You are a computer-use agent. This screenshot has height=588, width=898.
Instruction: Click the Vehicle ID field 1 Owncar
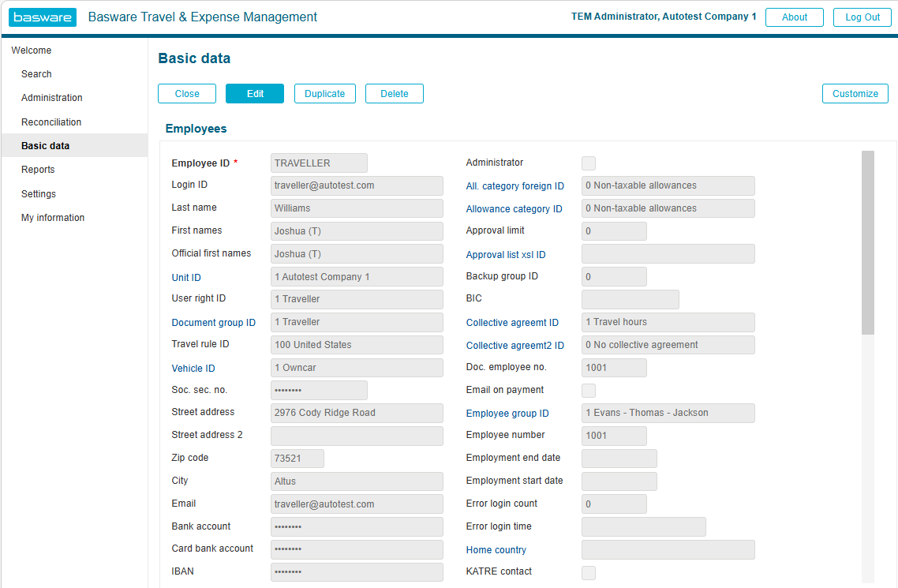pyautogui.click(x=357, y=368)
